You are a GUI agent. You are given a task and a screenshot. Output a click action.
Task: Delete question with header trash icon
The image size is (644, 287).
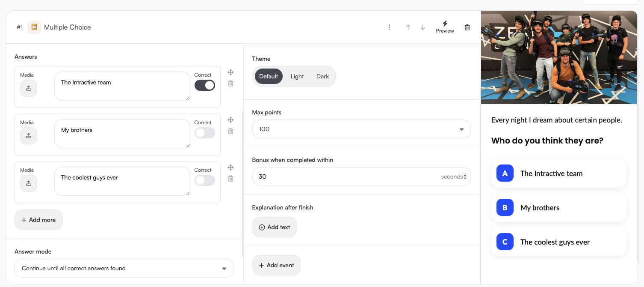pyautogui.click(x=467, y=27)
